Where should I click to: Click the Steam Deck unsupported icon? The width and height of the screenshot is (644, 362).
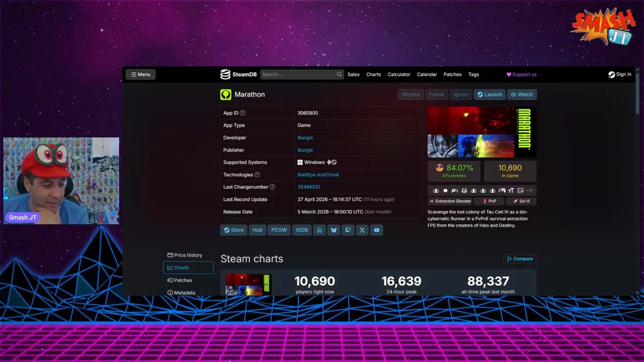(x=332, y=162)
